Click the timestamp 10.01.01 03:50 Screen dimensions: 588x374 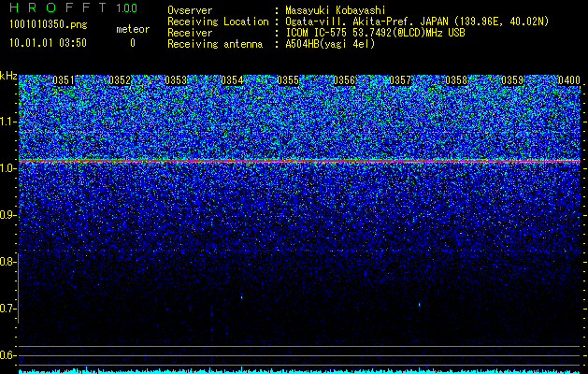click(48, 43)
